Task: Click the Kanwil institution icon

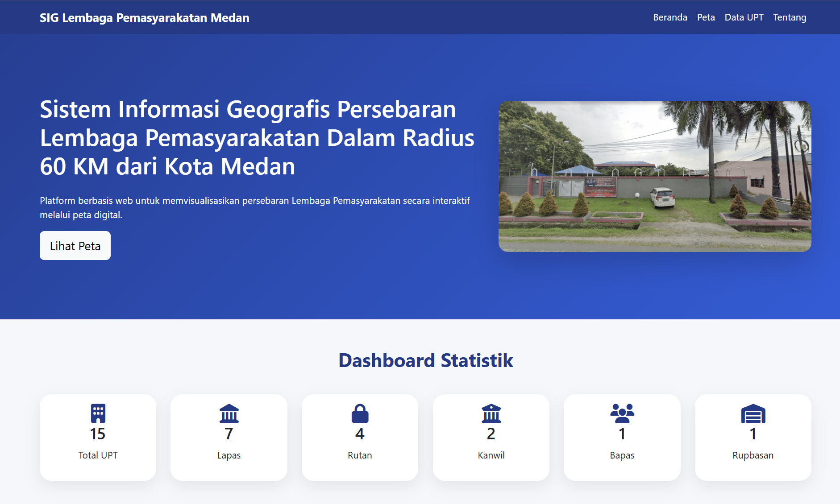Action: 491,413
